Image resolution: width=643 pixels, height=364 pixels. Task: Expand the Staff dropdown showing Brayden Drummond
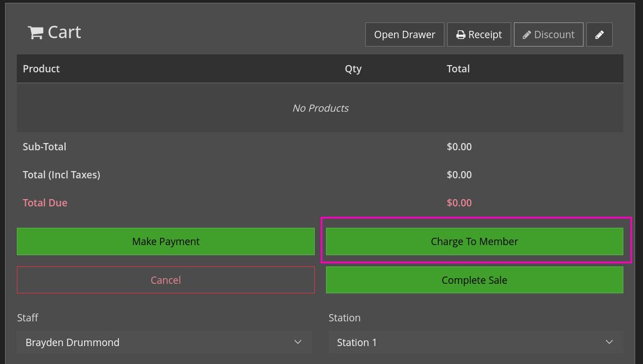[x=164, y=342]
